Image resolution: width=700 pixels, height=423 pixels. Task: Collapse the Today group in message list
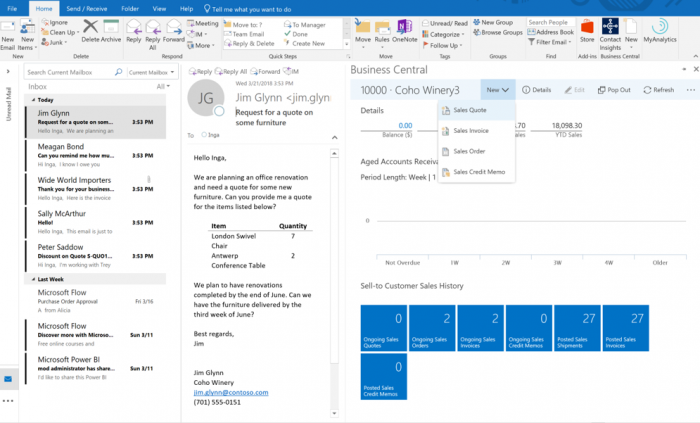33,100
